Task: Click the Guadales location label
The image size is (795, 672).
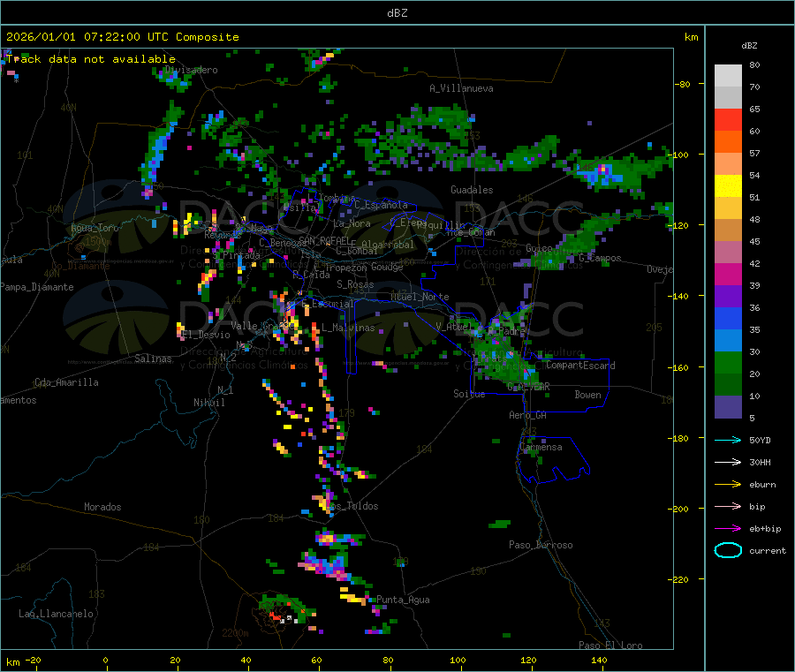Action: (472, 190)
